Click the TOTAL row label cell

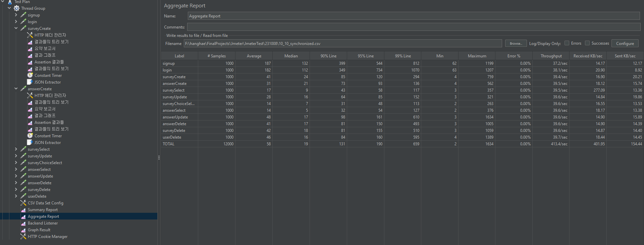(x=179, y=144)
